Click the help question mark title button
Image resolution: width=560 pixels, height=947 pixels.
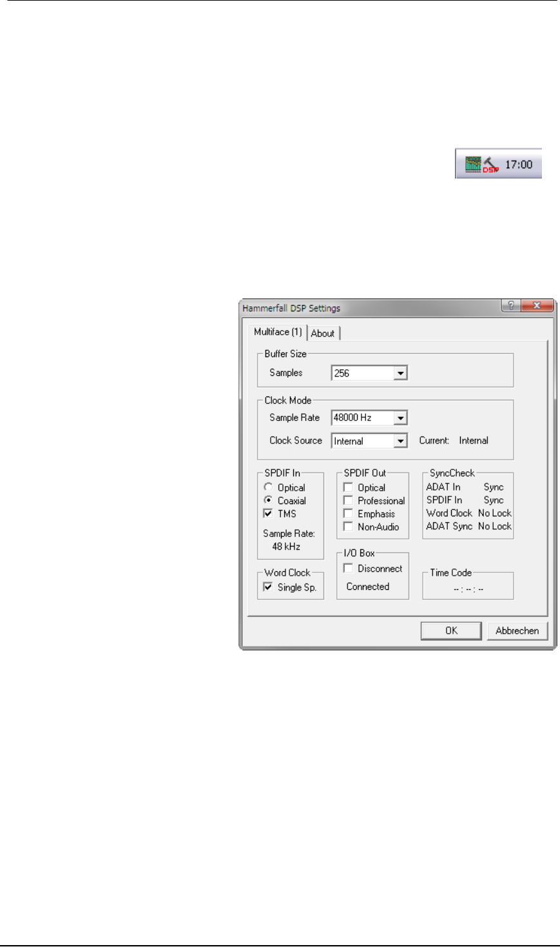click(x=510, y=306)
